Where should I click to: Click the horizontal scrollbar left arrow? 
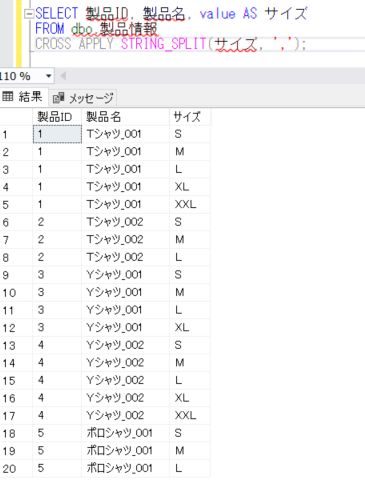[x=63, y=76]
